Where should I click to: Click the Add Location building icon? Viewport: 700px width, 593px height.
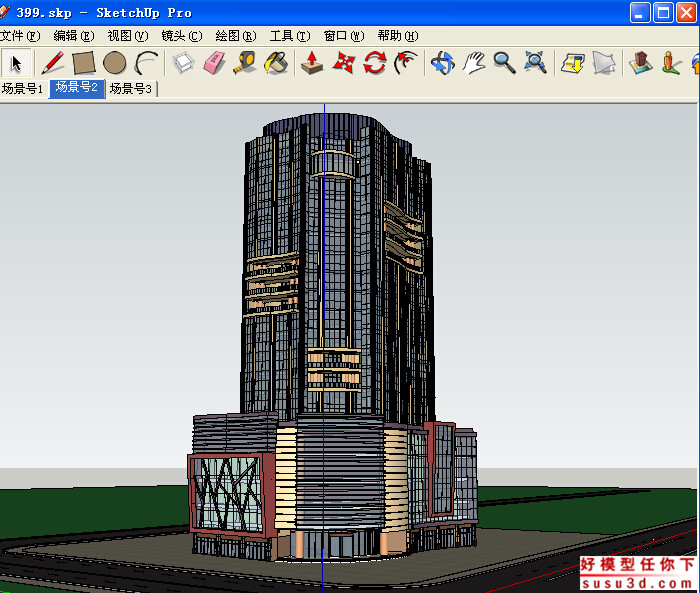(641, 63)
